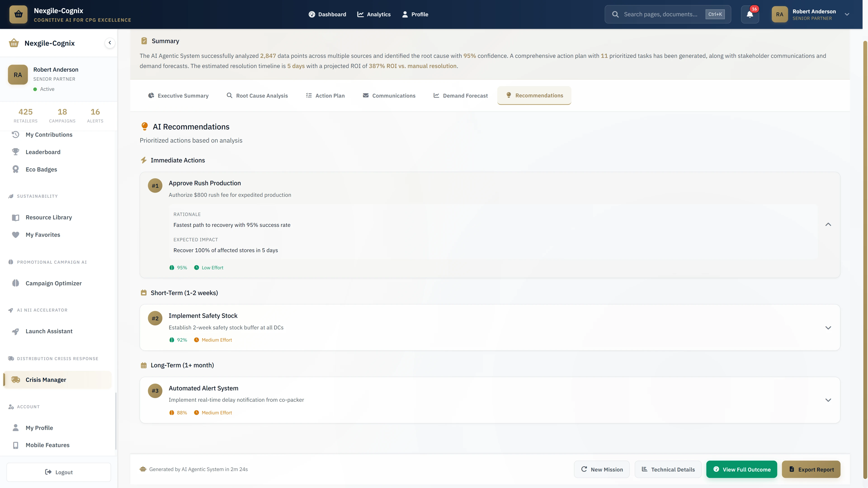This screenshot has height=488, width=868.
Task: Click the Export Report button
Action: coord(811,469)
